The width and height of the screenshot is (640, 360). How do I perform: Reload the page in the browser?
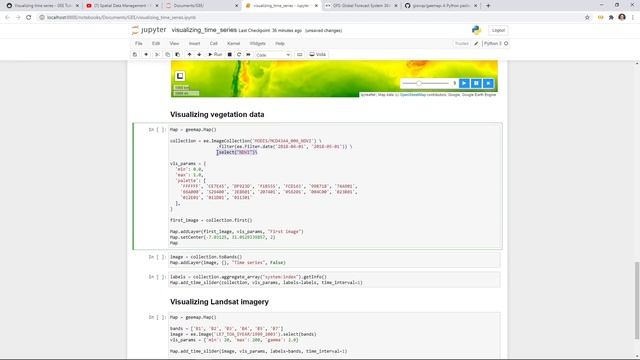[x=29, y=18]
